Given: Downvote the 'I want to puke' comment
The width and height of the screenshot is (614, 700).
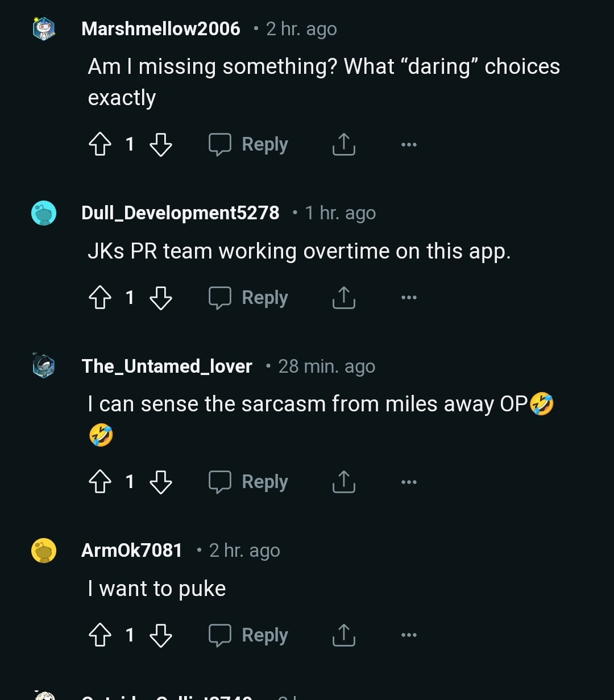Looking at the screenshot, I should (161, 635).
